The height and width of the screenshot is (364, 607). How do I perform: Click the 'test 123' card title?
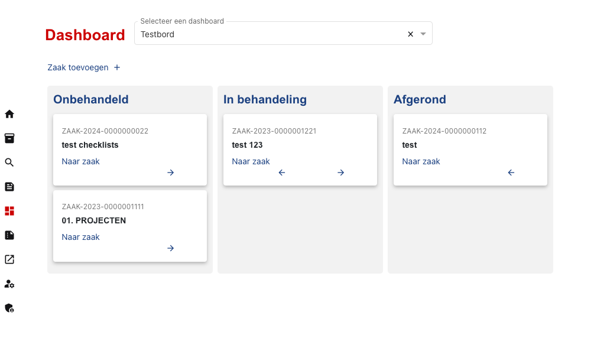click(247, 145)
